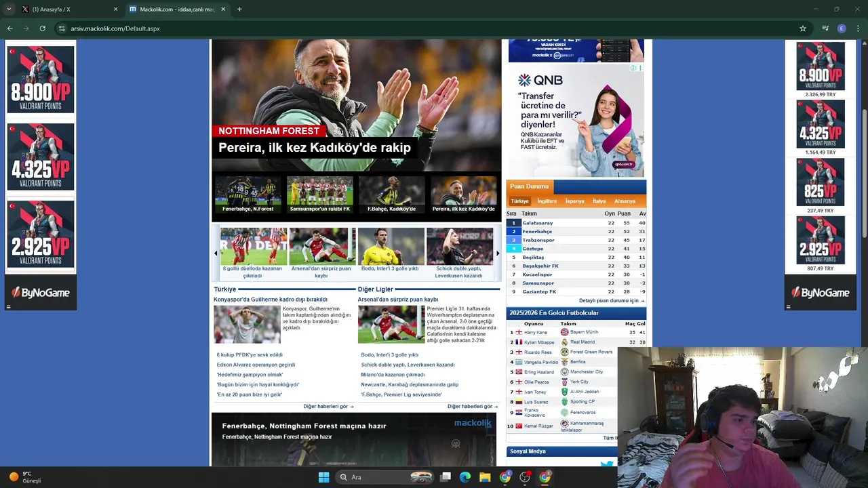Open the Chrome three-dot menu
This screenshot has width=868, height=488.
[x=859, y=28]
